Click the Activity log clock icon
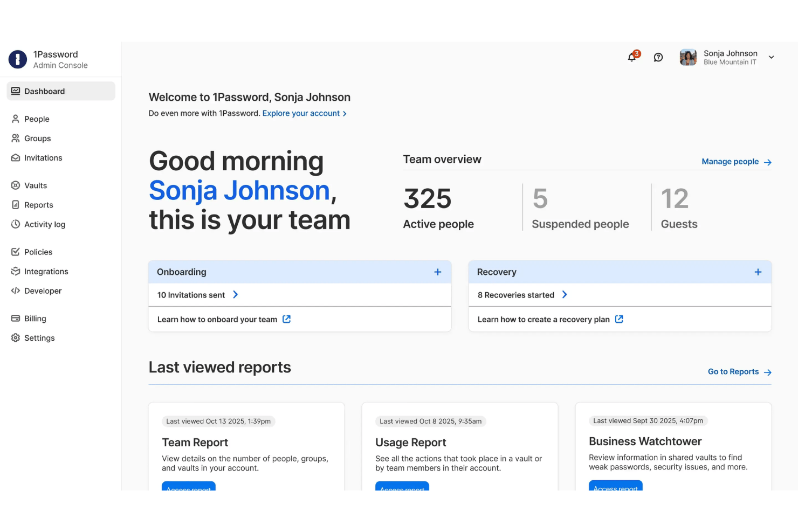798x532 pixels. coord(16,224)
